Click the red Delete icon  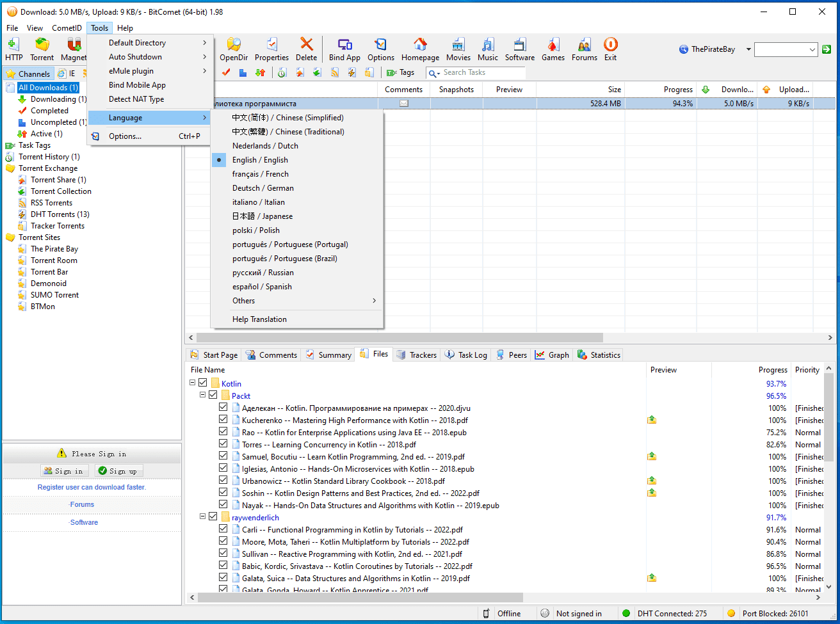tap(307, 49)
